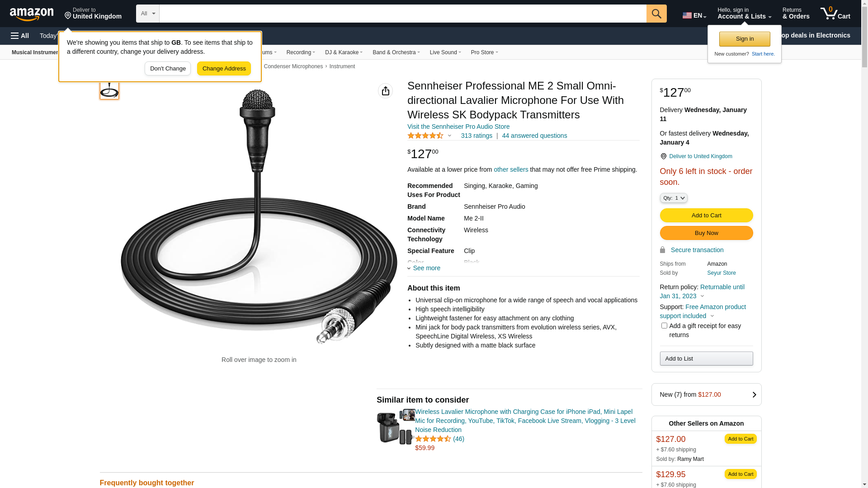Viewport: 868px width, 488px height.
Task: Check the gift receipt checkbox
Action: [664, 326]
